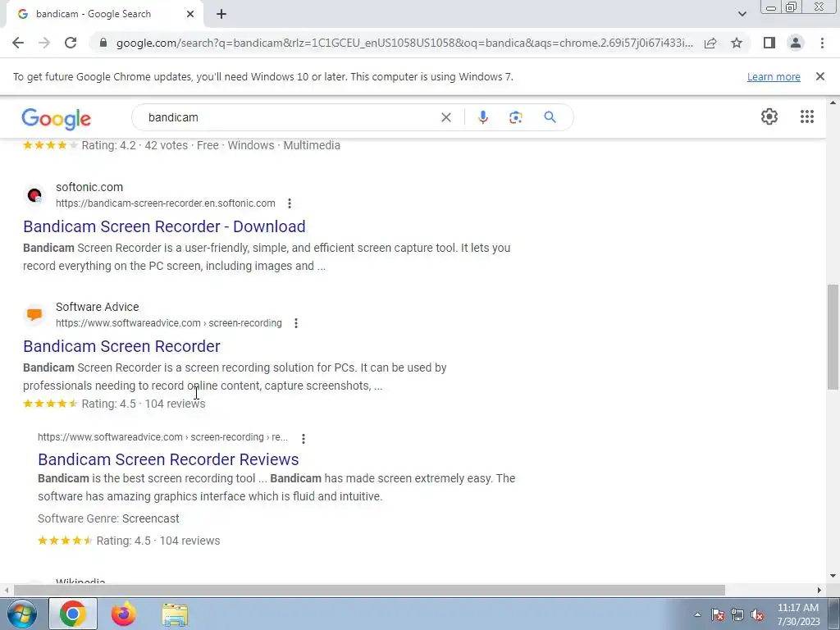Screen dimensions: 840x630
Task: Click the forward navigation arrow
Action: (x=44, y=43)
